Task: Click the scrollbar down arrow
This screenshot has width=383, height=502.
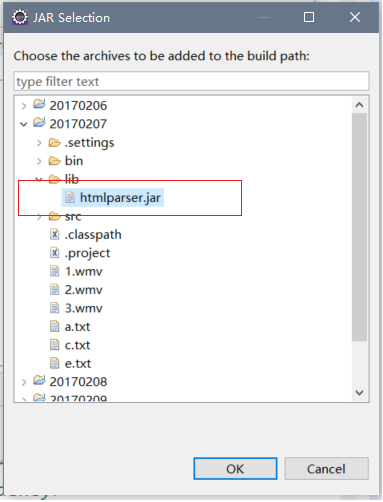Action: click(359, 392)
